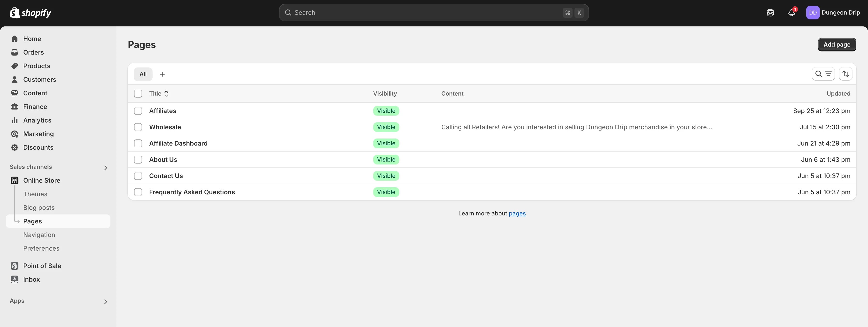
Task: Select the Affiliates row checkbox
Action: click(x=138, y=111)
